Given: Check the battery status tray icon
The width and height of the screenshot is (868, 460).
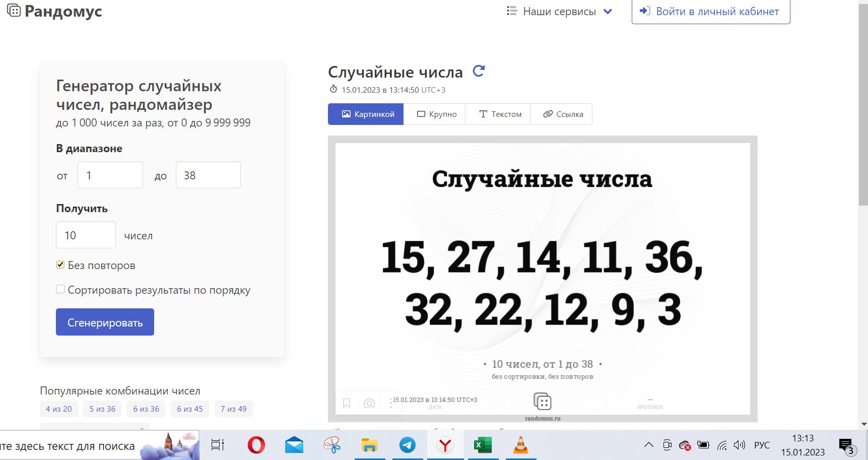Looking at the screenshot, I should coord(703,445).
